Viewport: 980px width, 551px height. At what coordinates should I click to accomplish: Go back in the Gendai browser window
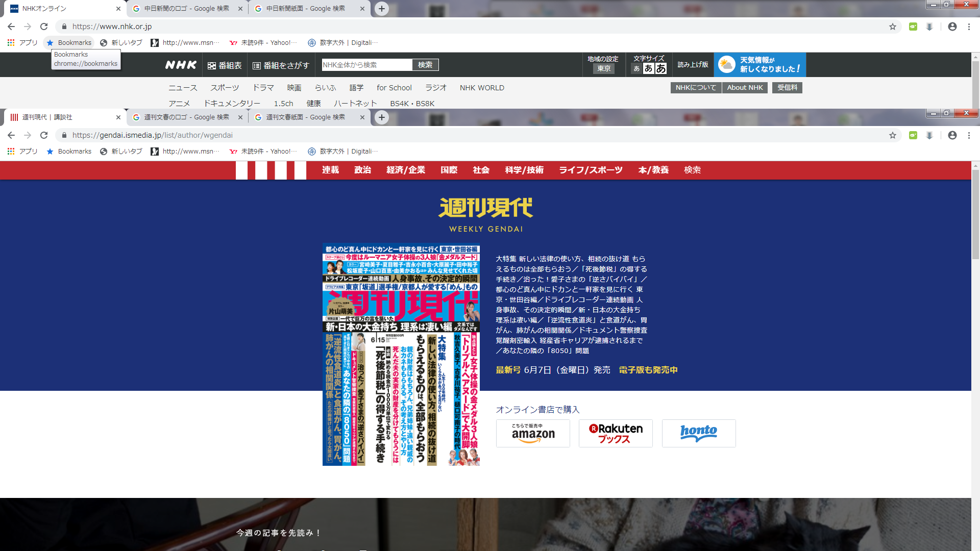pos(11,135)
